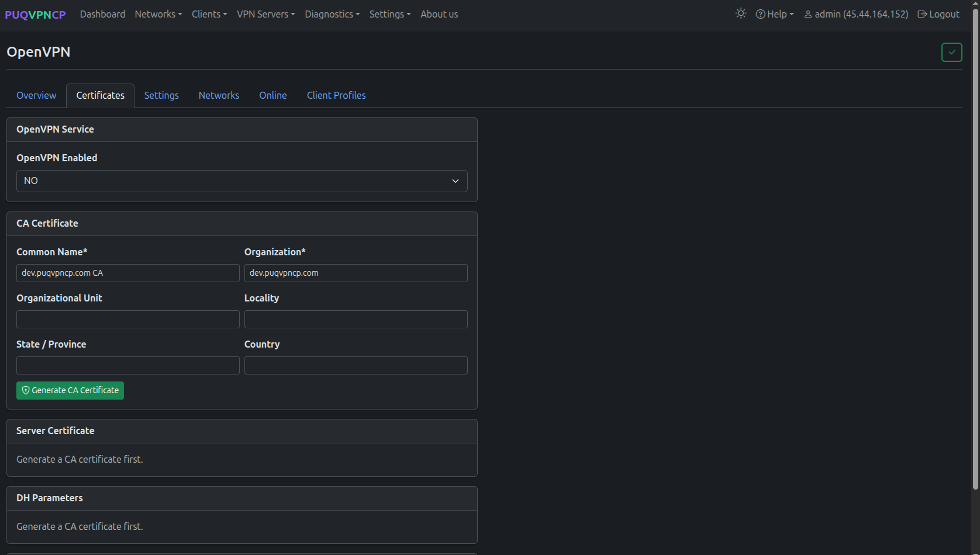Open the Networks tab under OpenVPN
Screen dimensions: 980x555
click(x=219, y=95)
